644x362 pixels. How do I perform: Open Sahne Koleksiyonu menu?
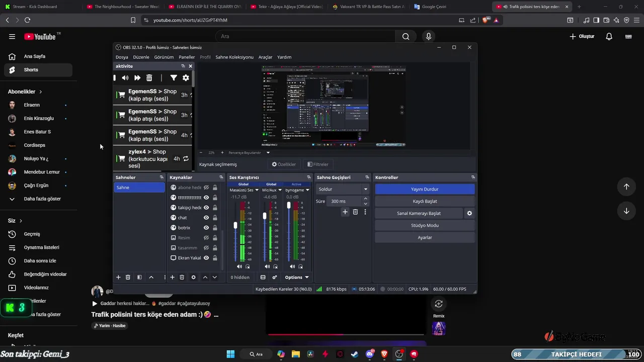click(234, 57)
